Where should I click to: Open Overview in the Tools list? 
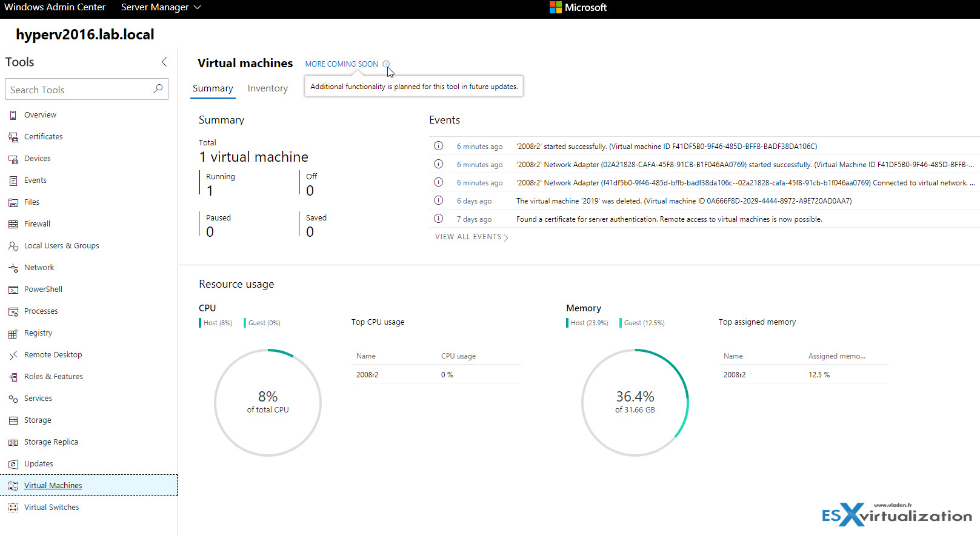(x=40, y=115)
